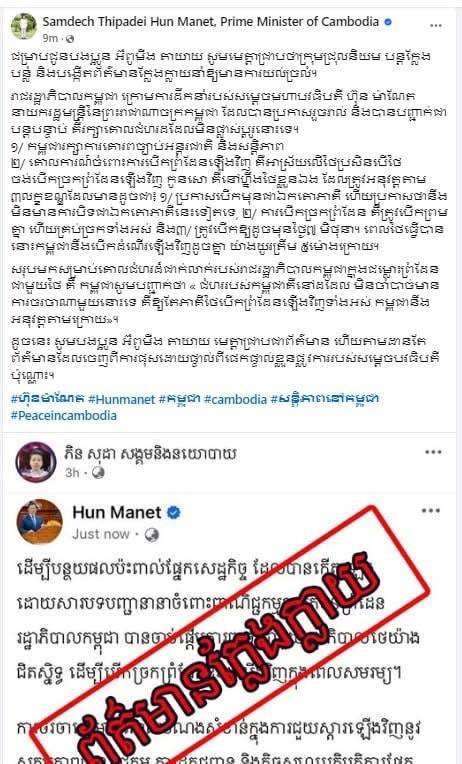Viewport: 462px width, 764px height.
Task: Click the globe icon next to 3h
Action: tap(98, 473)
